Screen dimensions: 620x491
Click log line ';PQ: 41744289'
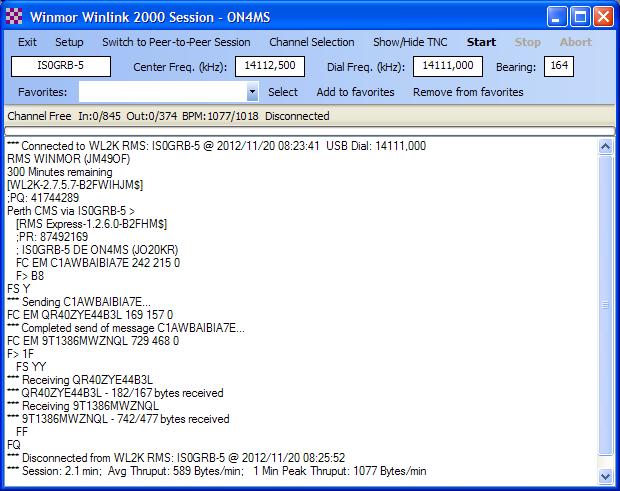43,198
